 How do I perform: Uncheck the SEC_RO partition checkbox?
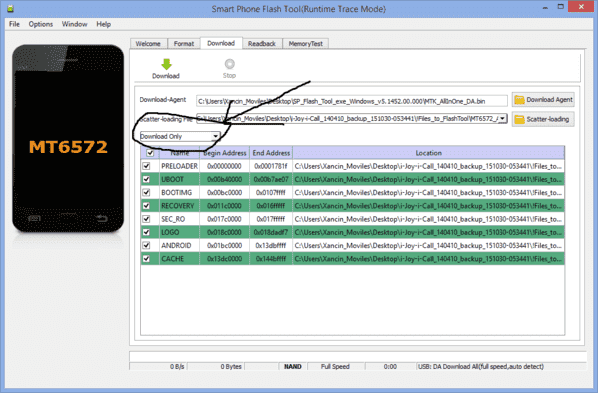pyautogui.click(x=146, y=219)
